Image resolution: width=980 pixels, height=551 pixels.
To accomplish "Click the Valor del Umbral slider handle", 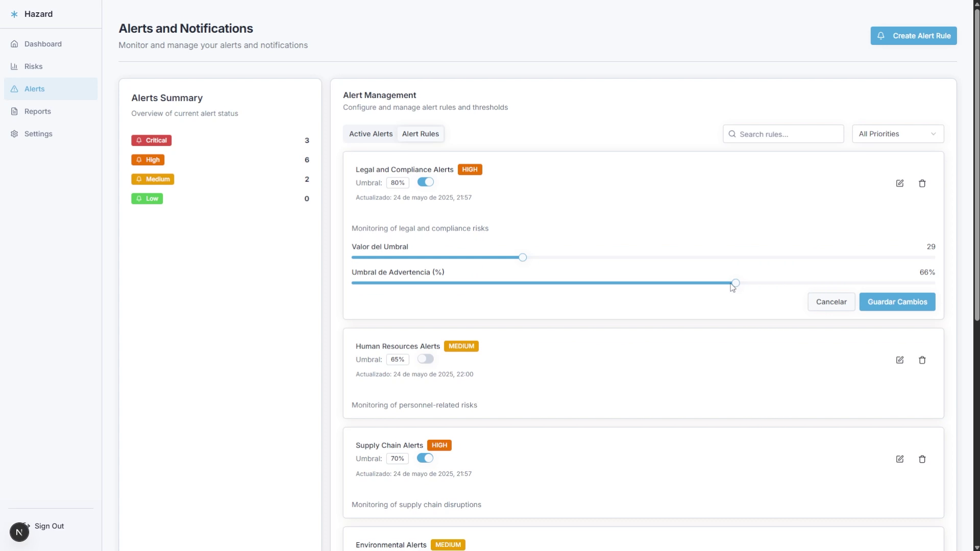I will (523, 258).
